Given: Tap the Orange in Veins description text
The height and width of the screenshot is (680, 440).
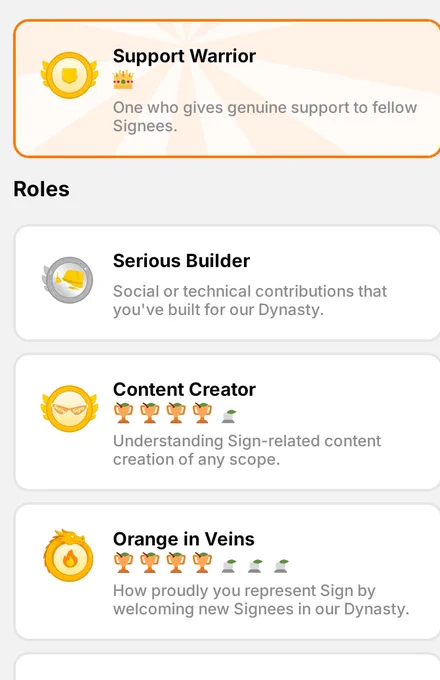Looking at the screenshot, I should coord(261,600).
